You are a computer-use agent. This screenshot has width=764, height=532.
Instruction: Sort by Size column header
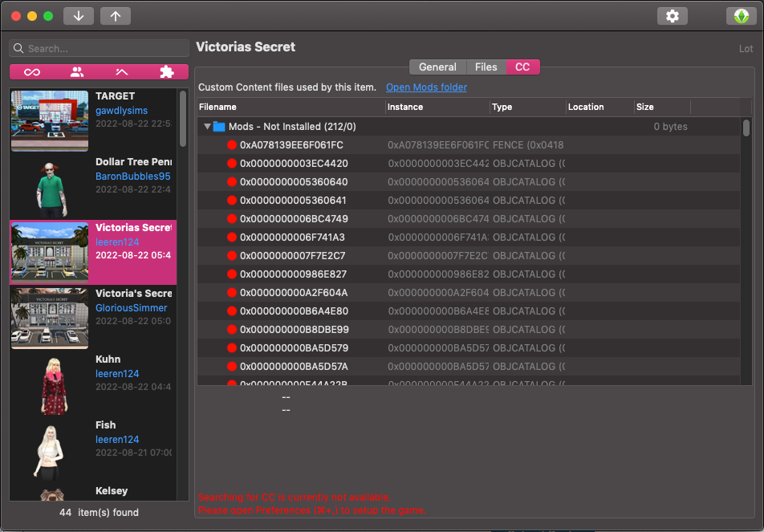[662, 107]
